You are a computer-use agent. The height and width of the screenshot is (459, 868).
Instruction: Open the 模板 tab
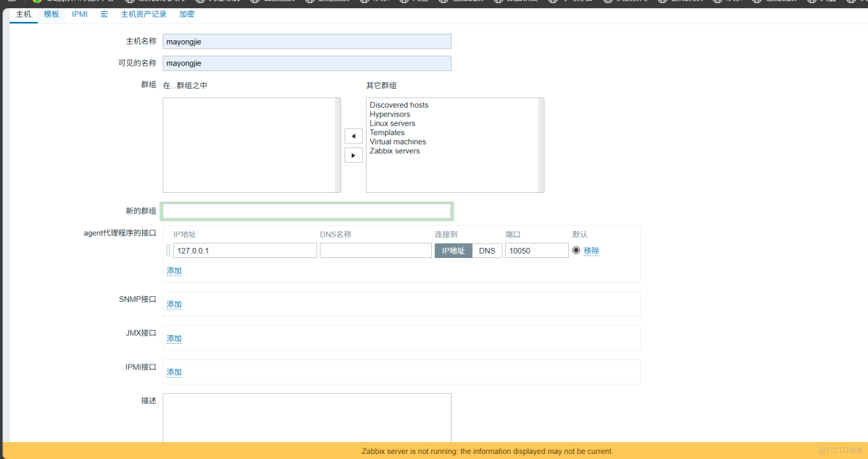pyautogui.click(x=51, y=15)
